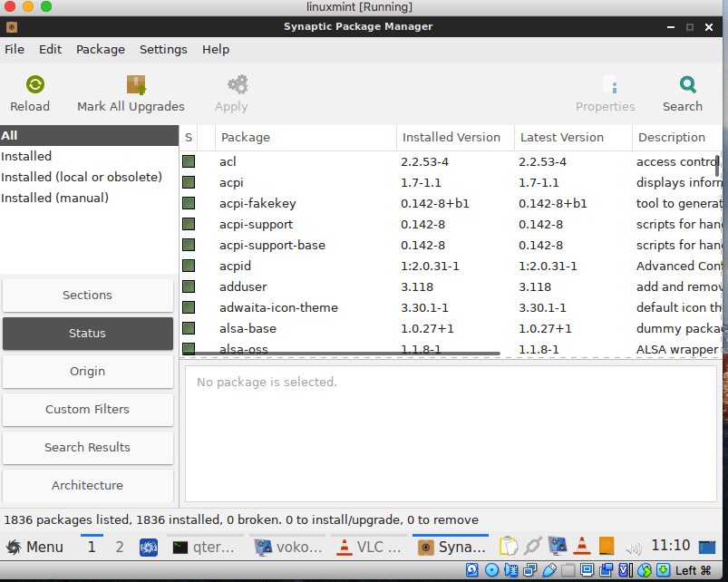Switch to workspace 1 in taskbar
Screen dimensions: 728x582
[x=92, y=548]
